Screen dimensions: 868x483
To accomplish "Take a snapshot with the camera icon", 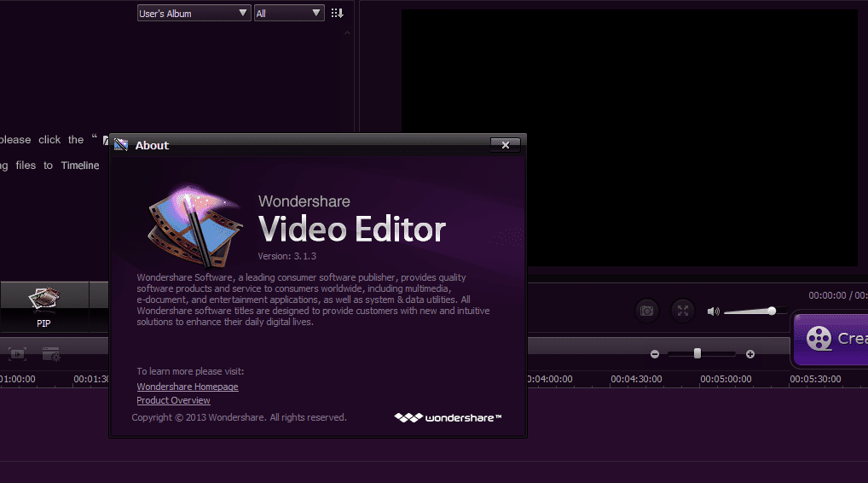I will (x=647, y=311).
